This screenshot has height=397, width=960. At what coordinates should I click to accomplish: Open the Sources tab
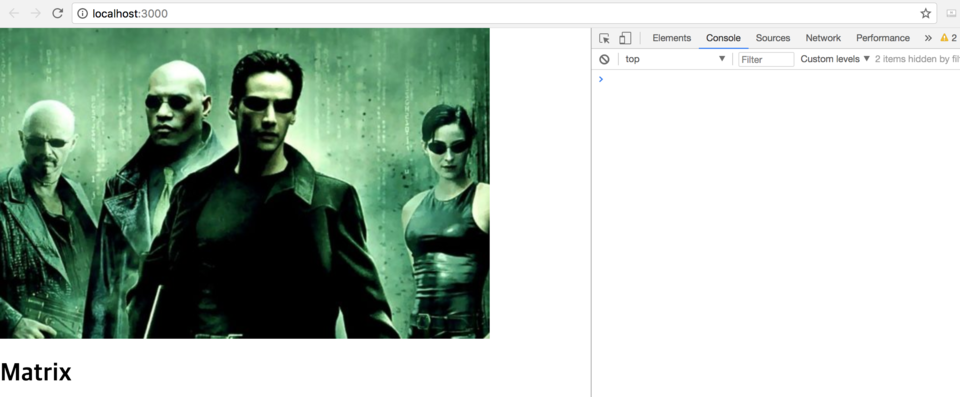pos(773,38)
